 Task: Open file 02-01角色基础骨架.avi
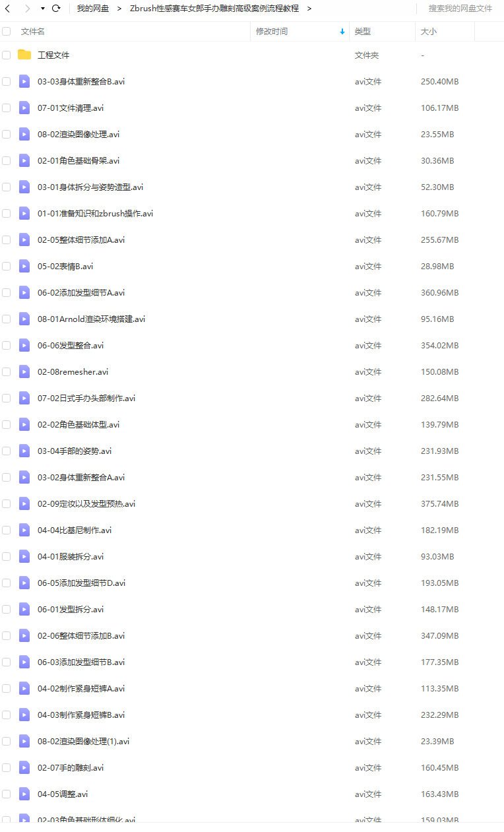pos(79,160)
